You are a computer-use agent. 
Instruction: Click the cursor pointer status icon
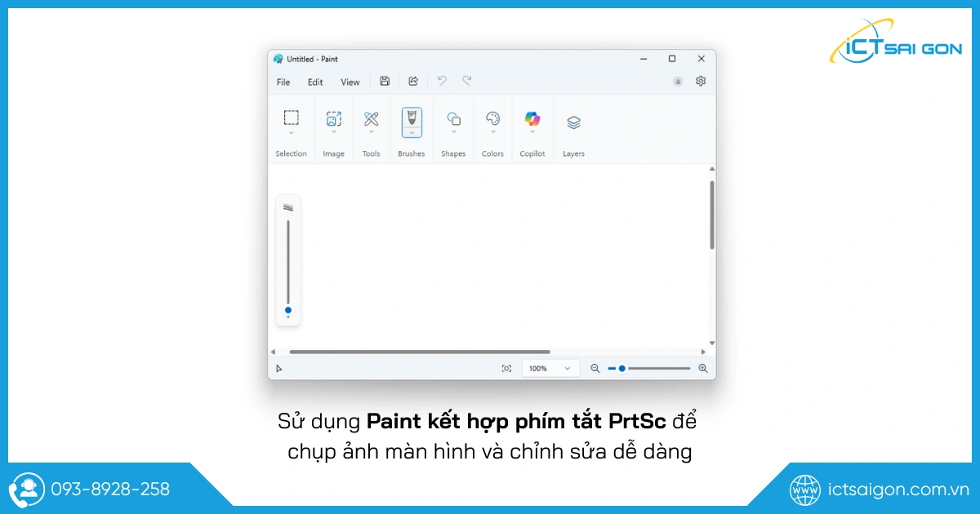point(279,369)
